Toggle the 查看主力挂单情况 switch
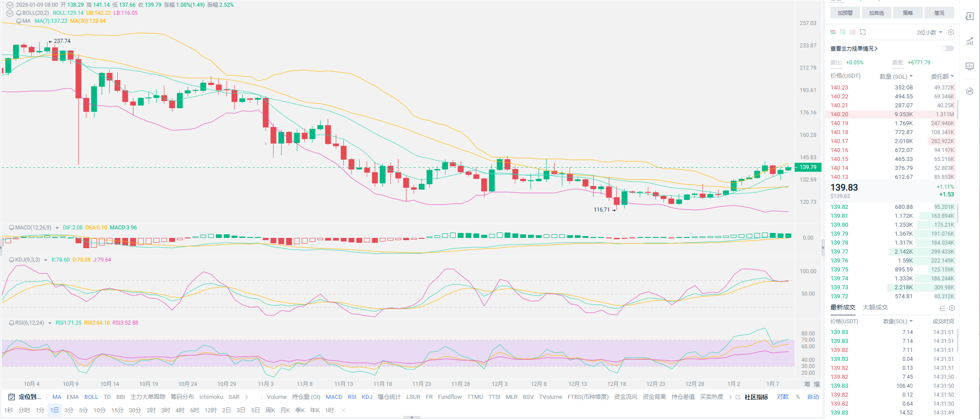The image size is (980, 419). click(x=947, y=48)
